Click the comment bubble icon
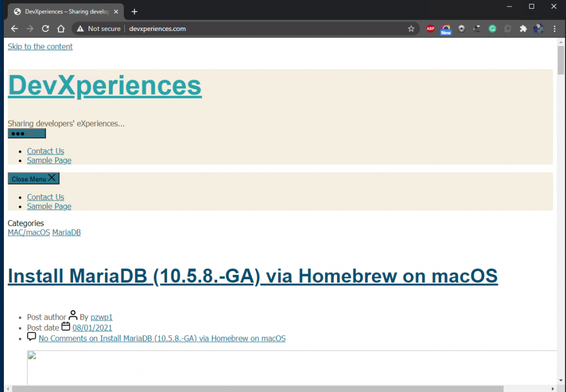The height and width of the screenshot is (392, 566). click(32, 336)
